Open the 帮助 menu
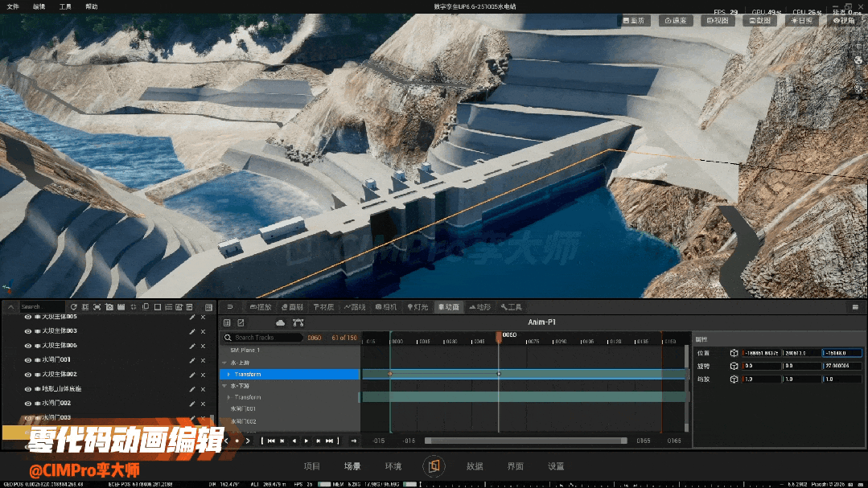The image size is (868, 488). coord(92,6)
